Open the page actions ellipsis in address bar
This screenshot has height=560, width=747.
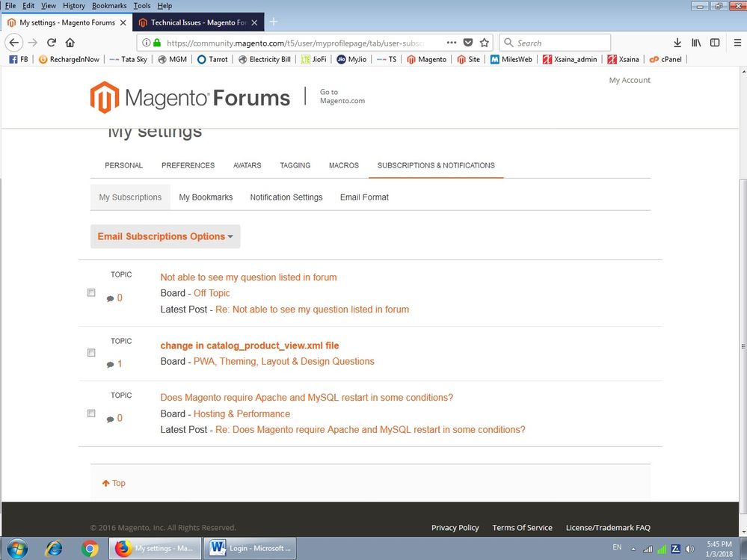coord(452,43)
